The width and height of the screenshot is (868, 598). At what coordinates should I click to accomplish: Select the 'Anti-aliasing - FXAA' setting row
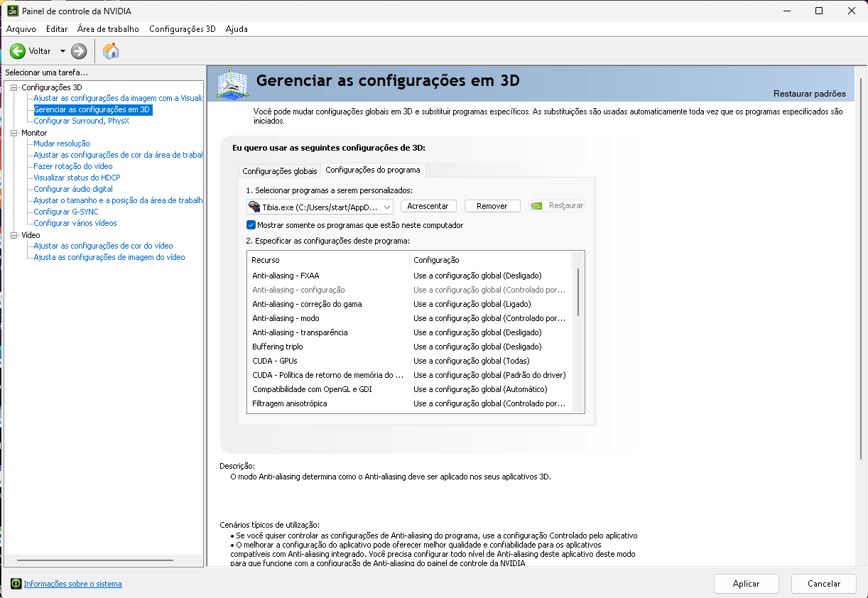[410, 276]
